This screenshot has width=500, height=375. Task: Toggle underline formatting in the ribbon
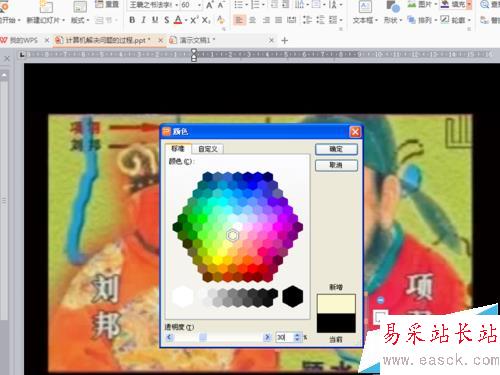155,20
